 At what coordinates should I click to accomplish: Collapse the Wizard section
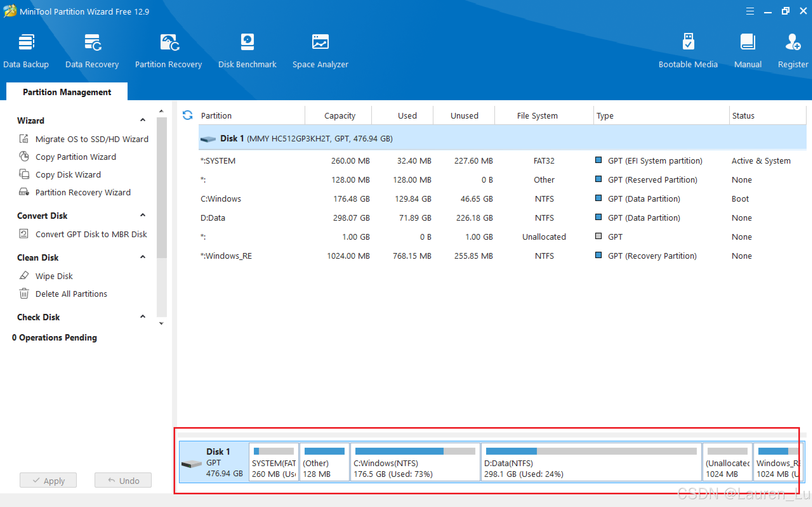tap(142, 120)
